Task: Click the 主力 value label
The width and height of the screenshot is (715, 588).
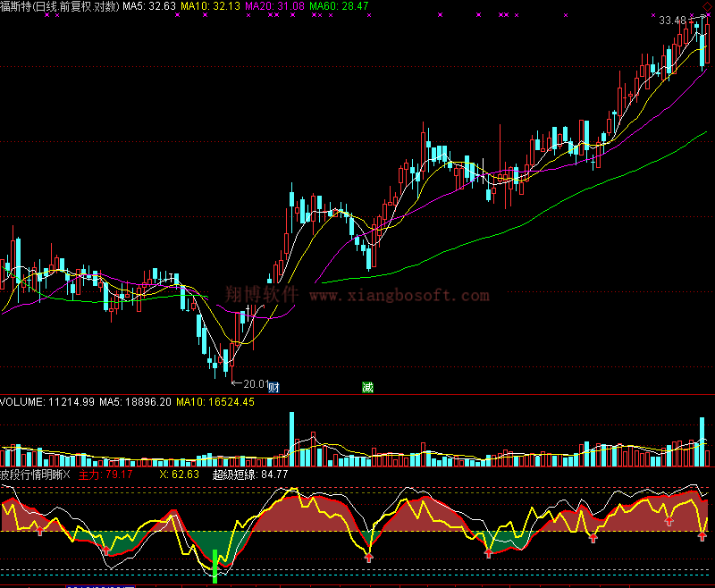Action: coord(105,474)
